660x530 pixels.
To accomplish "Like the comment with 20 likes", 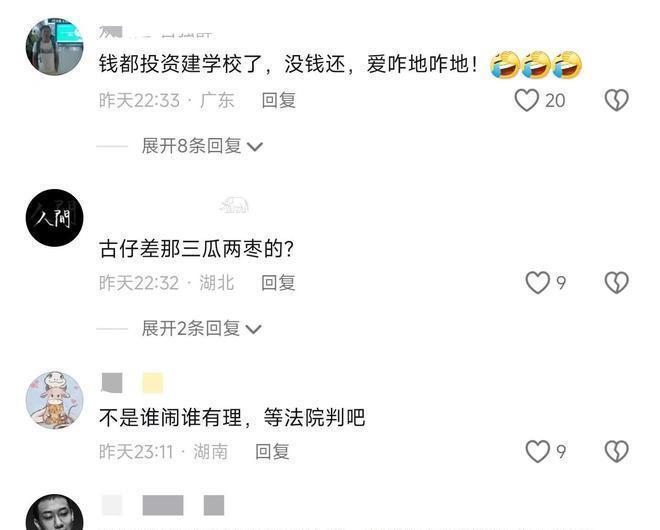I will click(527, 100).
